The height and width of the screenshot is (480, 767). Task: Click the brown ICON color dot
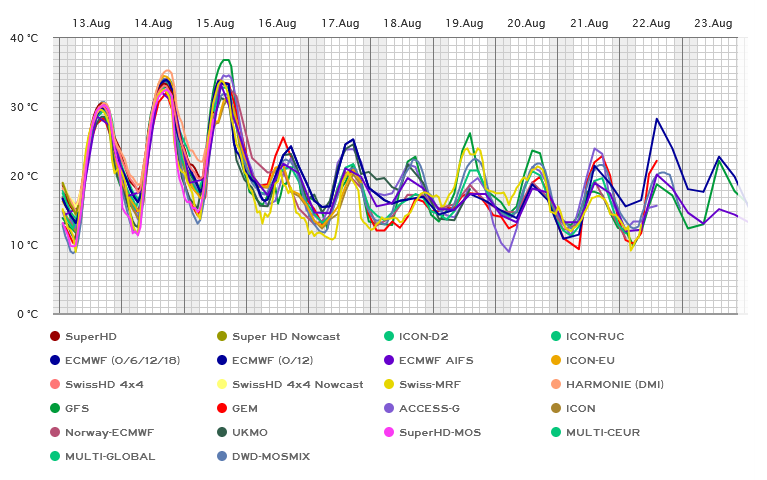click(x=556, y=408)
